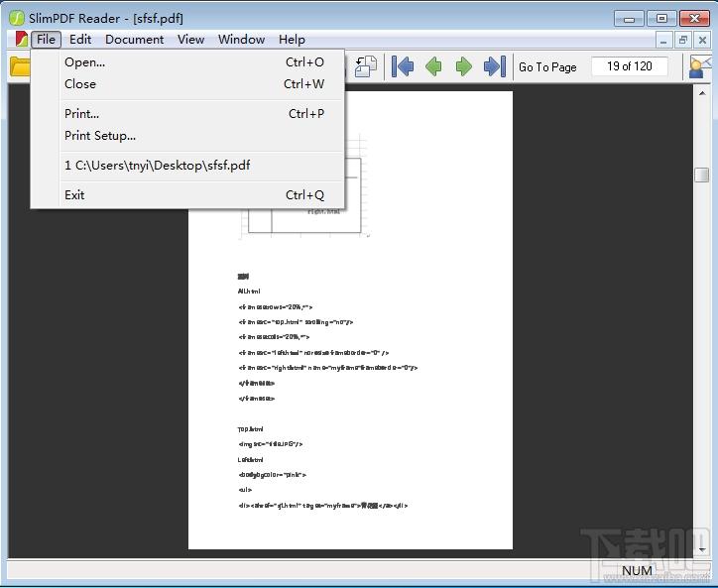Close the sfsf.pdf document window
Screen dimensions: 718x588
tap(702, 41)
